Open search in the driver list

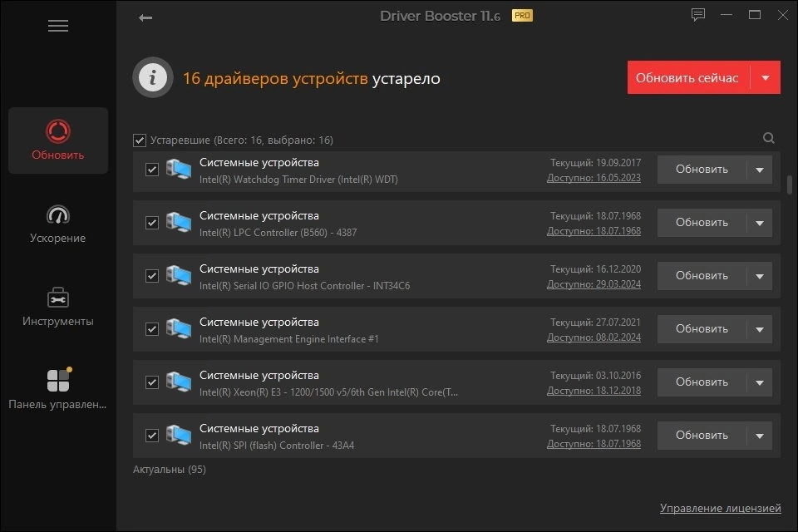click(768, 138)
